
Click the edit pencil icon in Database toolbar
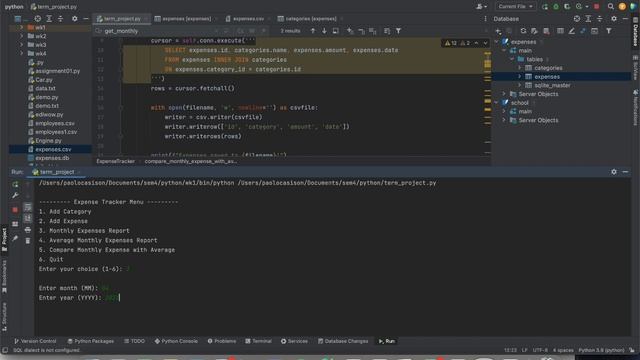[572, 31]
